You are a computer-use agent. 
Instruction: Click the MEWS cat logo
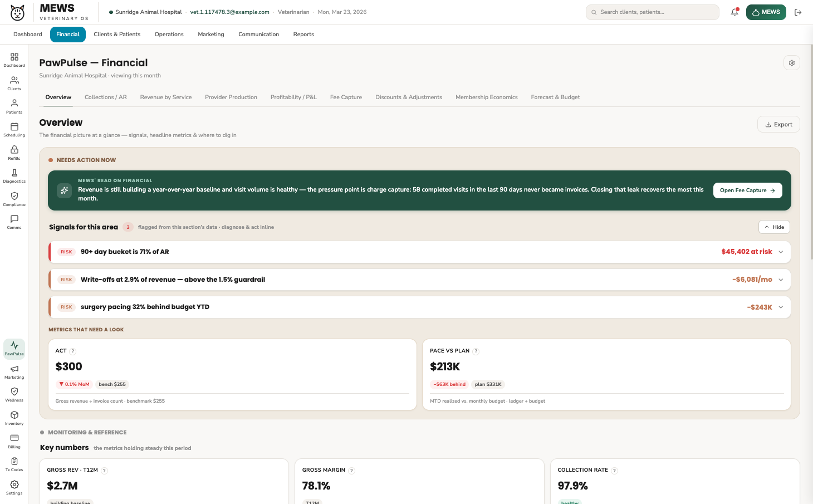[18, 12]
